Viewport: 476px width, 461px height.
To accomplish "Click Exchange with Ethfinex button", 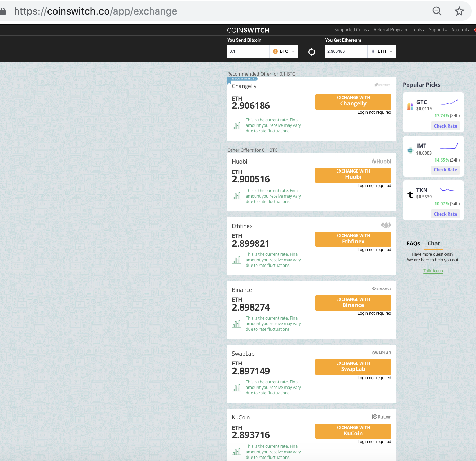I will coord(353,239).
